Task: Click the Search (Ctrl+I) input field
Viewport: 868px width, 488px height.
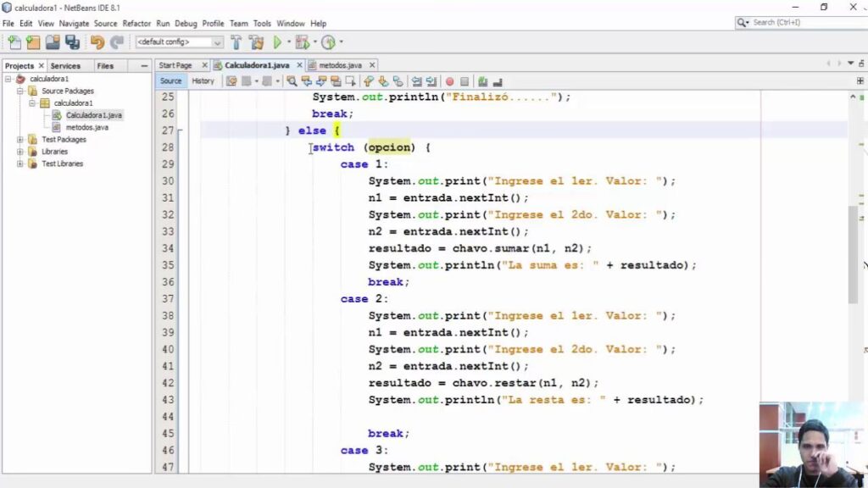Action: point(805,22)
